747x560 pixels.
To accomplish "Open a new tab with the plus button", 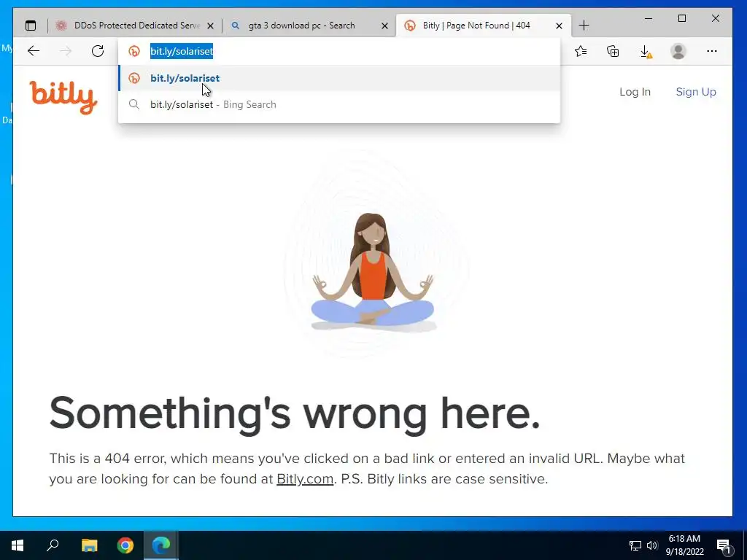I will tap(584, 26).
